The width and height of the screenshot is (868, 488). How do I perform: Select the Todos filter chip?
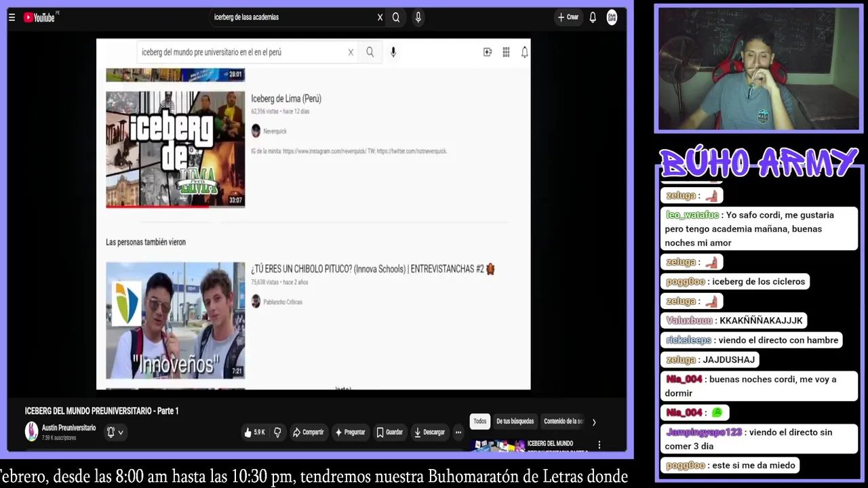tap(480, 422)
